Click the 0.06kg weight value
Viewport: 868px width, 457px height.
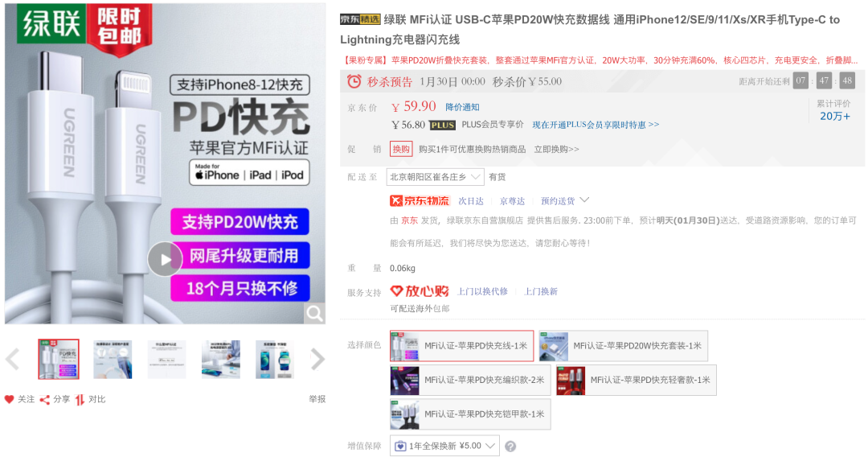403,268
